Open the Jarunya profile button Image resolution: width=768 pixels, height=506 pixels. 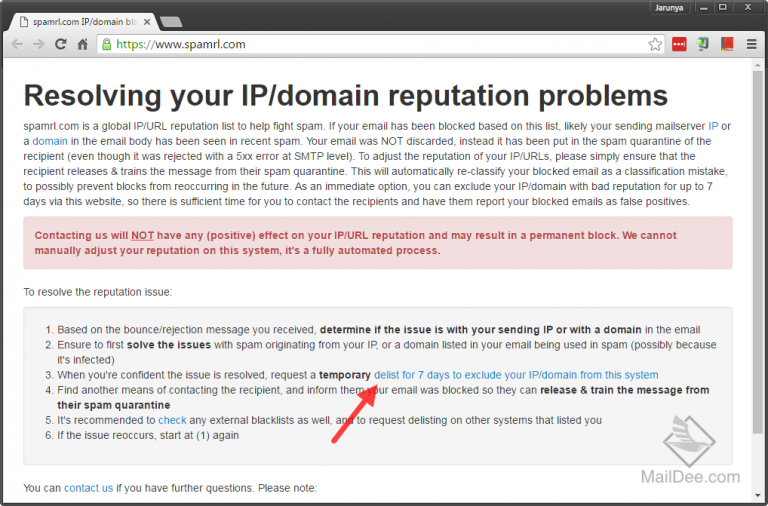tap(668, 7)
